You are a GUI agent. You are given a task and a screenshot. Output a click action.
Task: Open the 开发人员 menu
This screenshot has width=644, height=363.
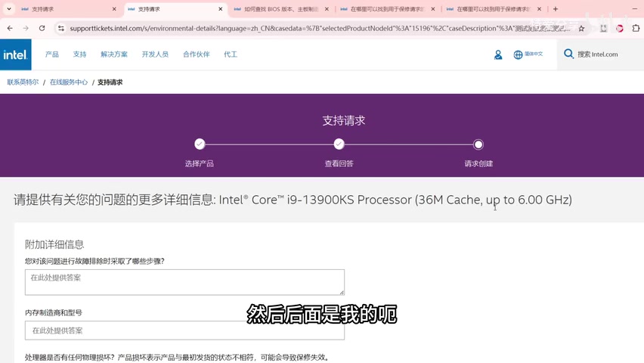(x=155, y=54)
